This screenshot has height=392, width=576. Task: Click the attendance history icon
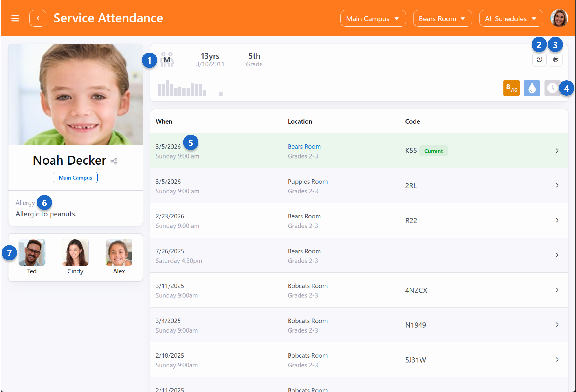point(539,59)
